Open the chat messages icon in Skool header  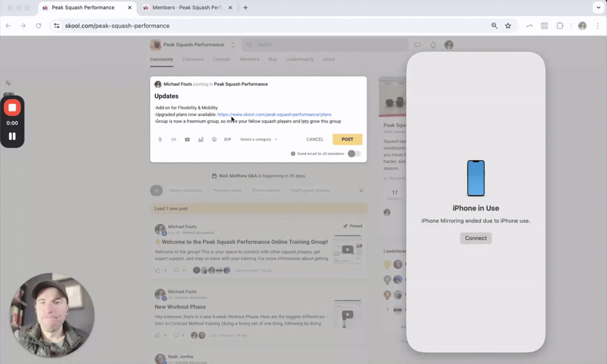pyautogui.click(x=417, y=45)
